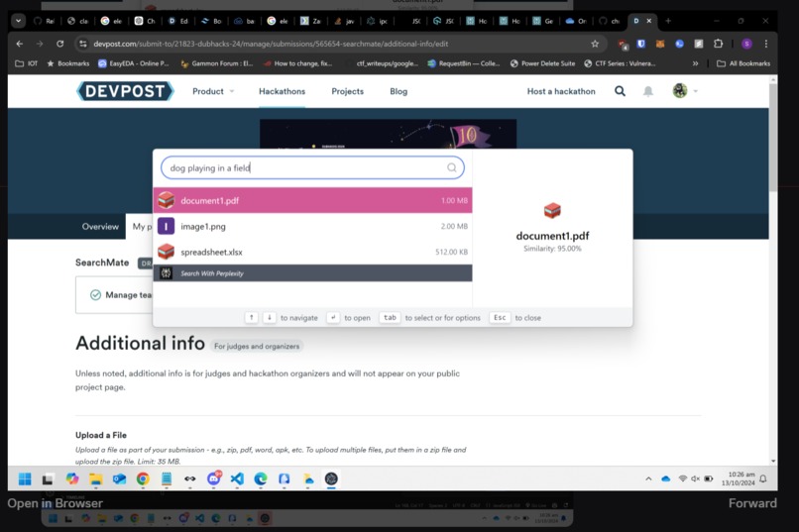Viewport: 799px width, 532px height.
Task: Open the Blog nav item
Action: pos(399,91)
